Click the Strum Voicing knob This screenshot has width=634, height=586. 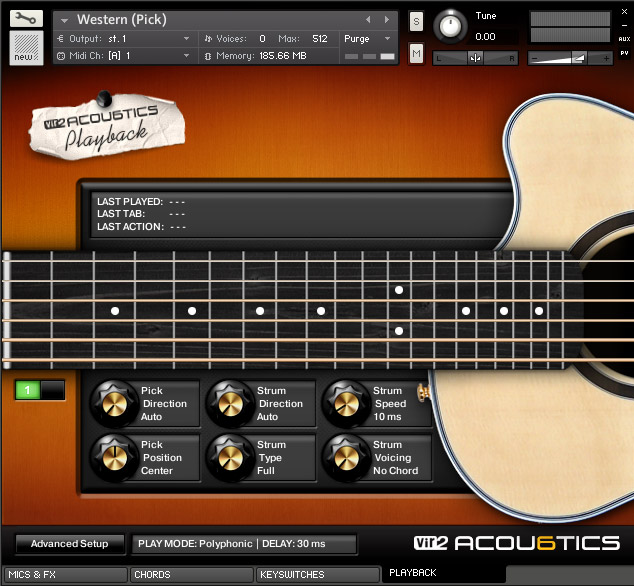pyautogui.click(x=345, y=458)
